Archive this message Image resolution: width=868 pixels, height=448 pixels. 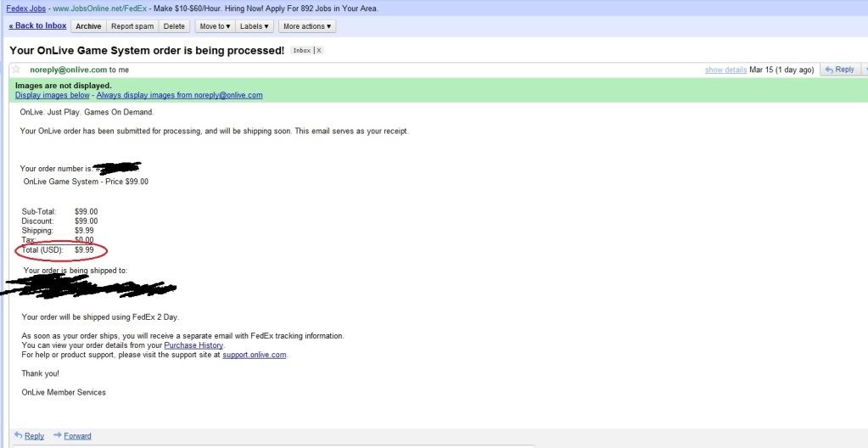tap(88, 26)
